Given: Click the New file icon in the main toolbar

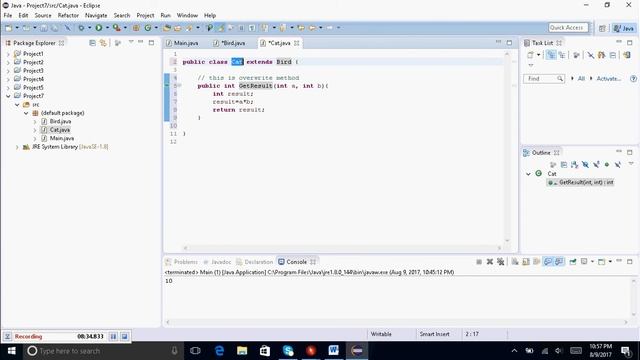Looking at the screenshot, I should (9, 28).
